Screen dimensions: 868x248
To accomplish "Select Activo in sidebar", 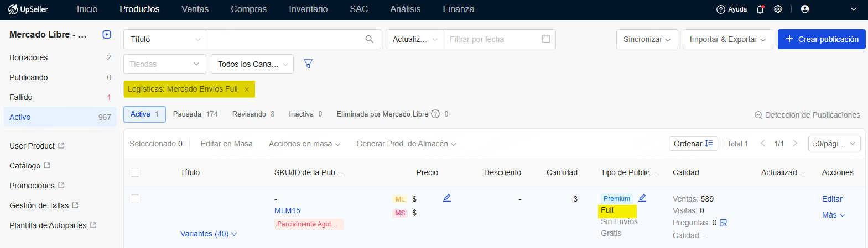I will point(60,117).
